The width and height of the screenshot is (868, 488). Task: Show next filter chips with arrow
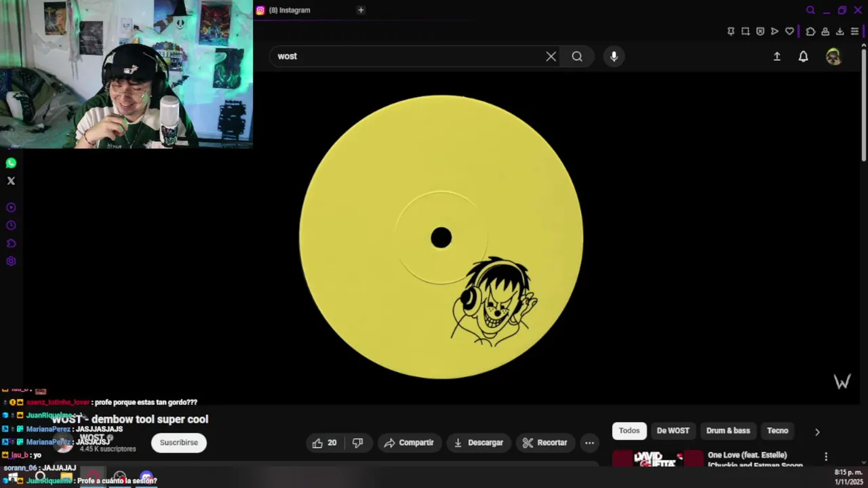click(x=817, y=432)
